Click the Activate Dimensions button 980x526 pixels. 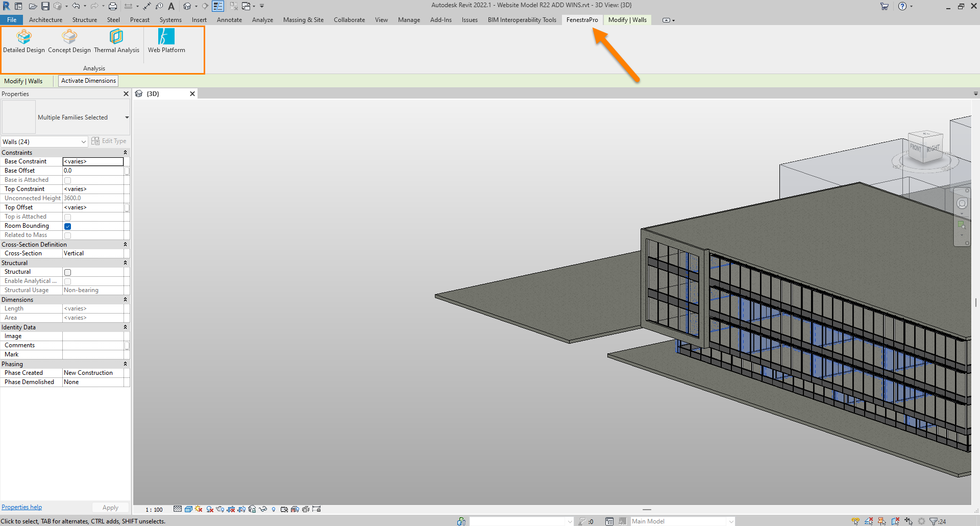coord(88,81)
